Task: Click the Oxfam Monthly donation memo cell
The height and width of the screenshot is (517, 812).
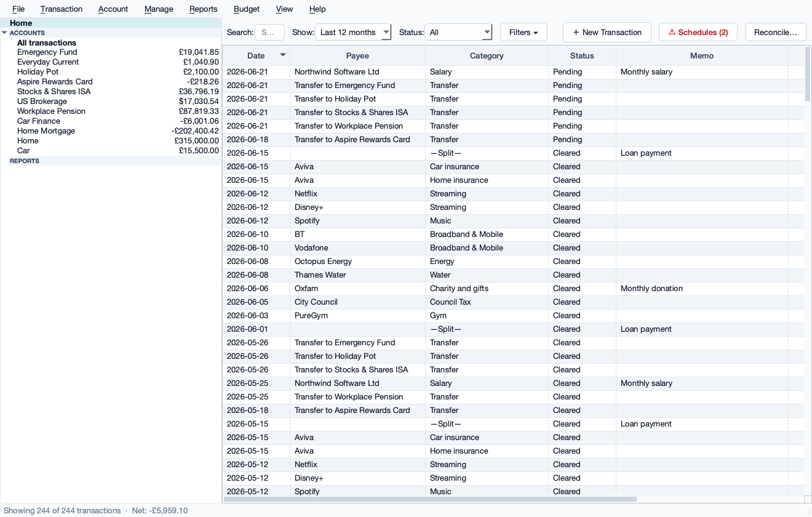Action: point(702,289)
